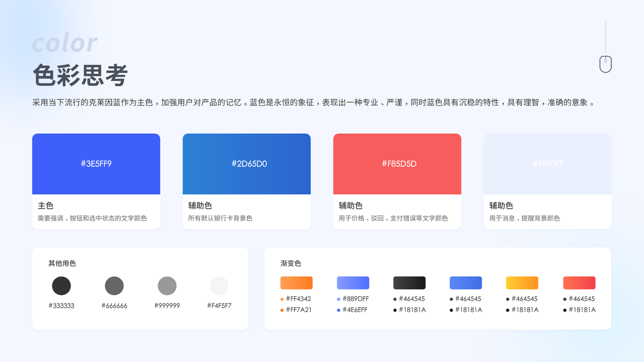This screenshot has height=362, width=644.
Task: Click the dark #333333 circle swatch
Action: coord(61,285)
